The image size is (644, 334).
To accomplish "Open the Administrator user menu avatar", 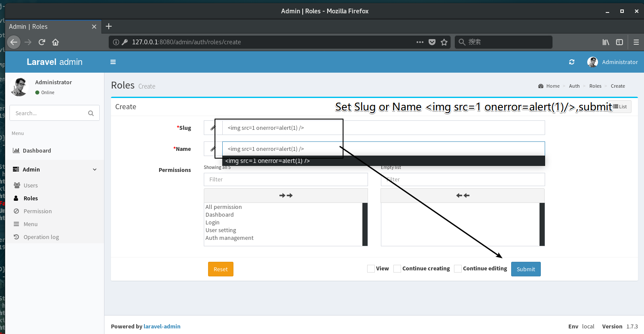I will point(592,62).
